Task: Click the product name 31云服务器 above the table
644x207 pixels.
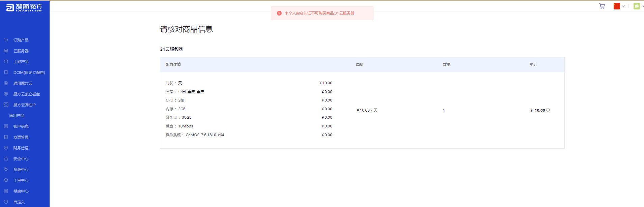Action: click(x=171, y=49)
